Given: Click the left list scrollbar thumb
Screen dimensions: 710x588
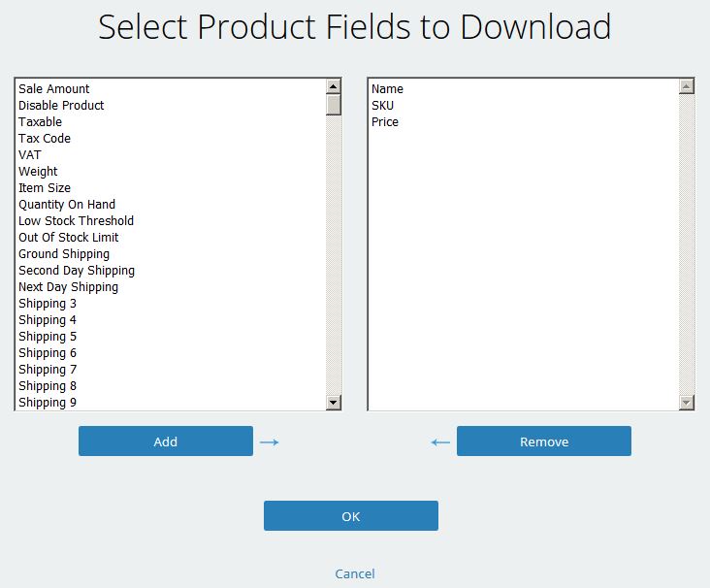Looking at the screenshot, I should click(334, 105).
